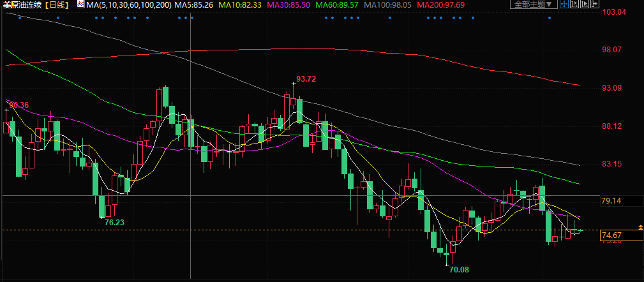The image size is (644, 282).
Task: Click the 76.23 low price label
Action: (114, 223)
